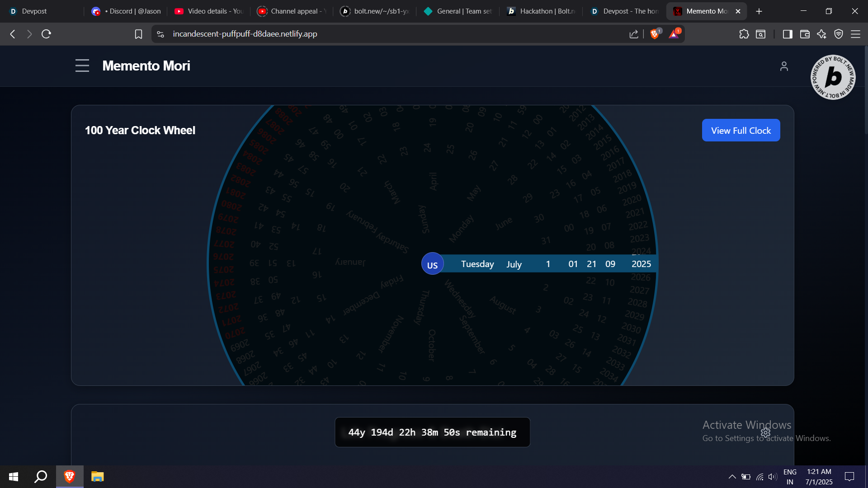Viewport: 868px width, 488px height.
Task: Open browser extensions puzzle icon
Action: (744, 34)
